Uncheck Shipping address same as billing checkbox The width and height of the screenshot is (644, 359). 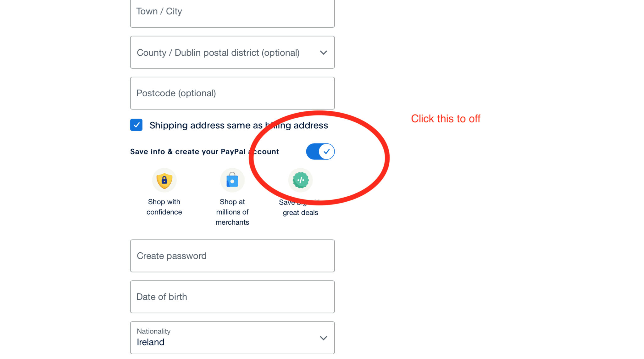[x=136, y=125]
